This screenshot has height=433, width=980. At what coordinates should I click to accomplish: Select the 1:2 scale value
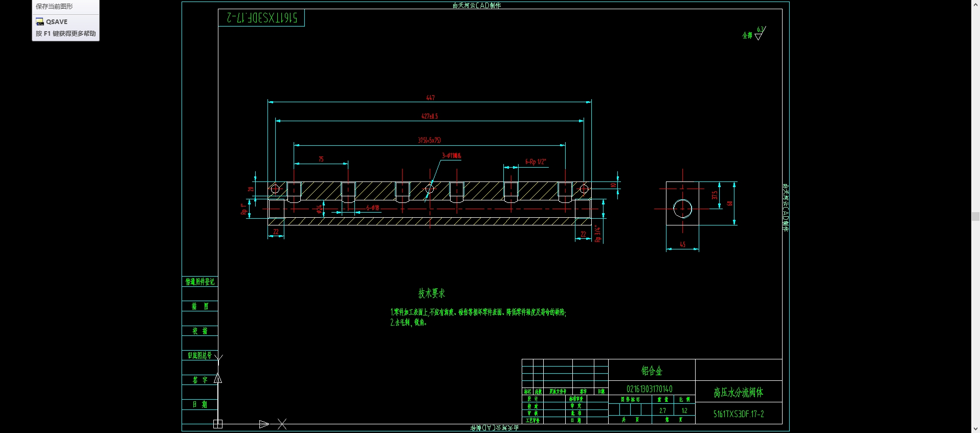(684, 411)
